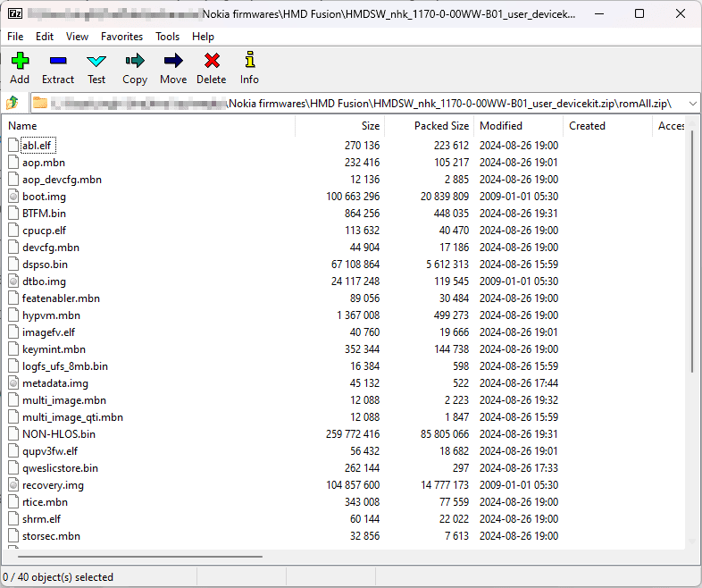Viewport: 702px width, 588px height.
Task: Select the keymint.mbn file icon
Action: pyautogui.click(x=14, y=349)
